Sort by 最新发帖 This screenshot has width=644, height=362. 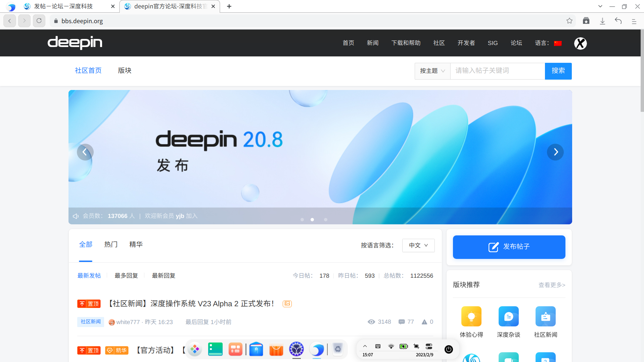click(x=89, y=276)
